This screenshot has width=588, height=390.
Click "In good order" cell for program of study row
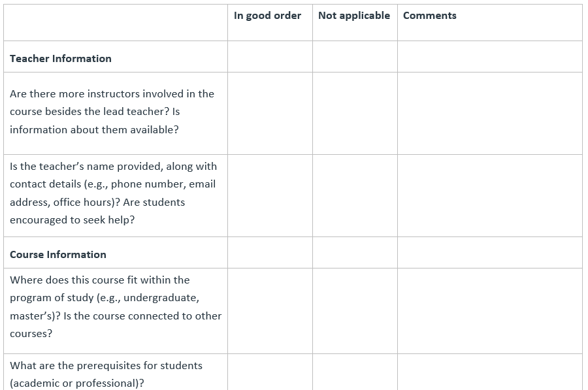click(270, 310)
